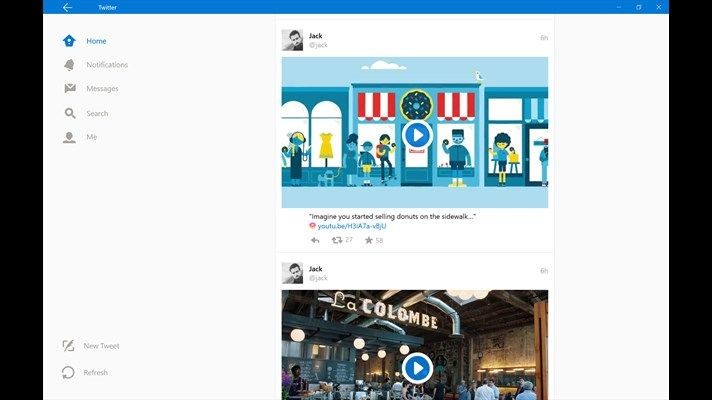The image size is (712, 400).
Task: Select the Messages menu label
Action: [x=103, y=89]
